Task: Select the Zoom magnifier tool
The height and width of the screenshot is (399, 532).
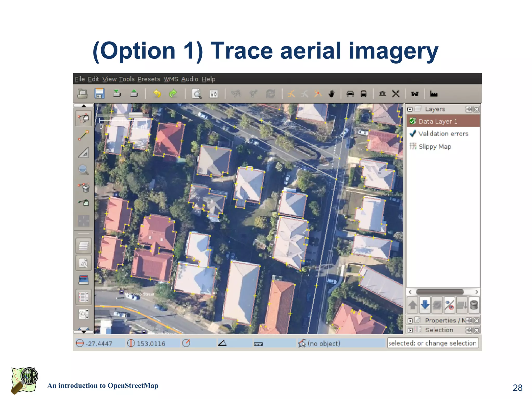Action: tap(83, 170)
